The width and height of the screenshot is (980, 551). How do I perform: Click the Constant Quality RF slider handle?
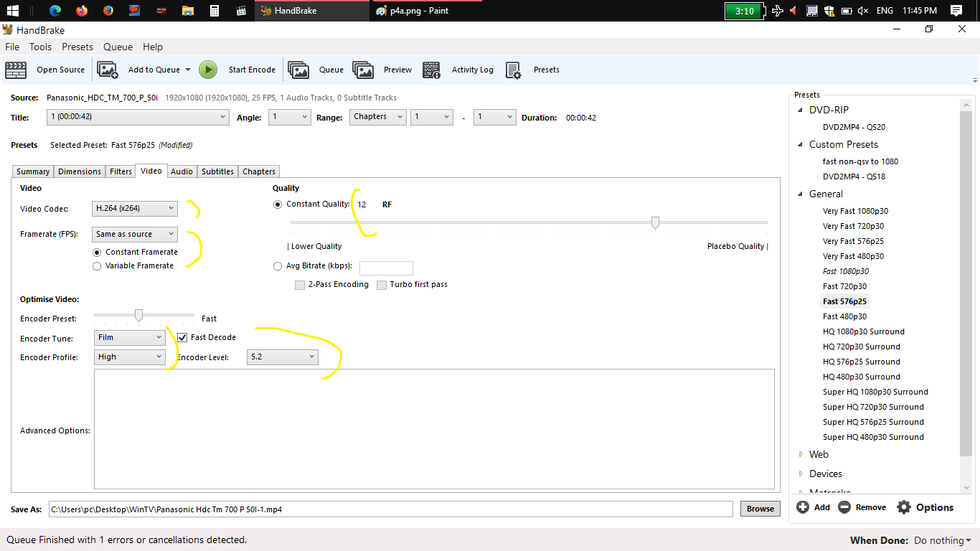(655, 223)
